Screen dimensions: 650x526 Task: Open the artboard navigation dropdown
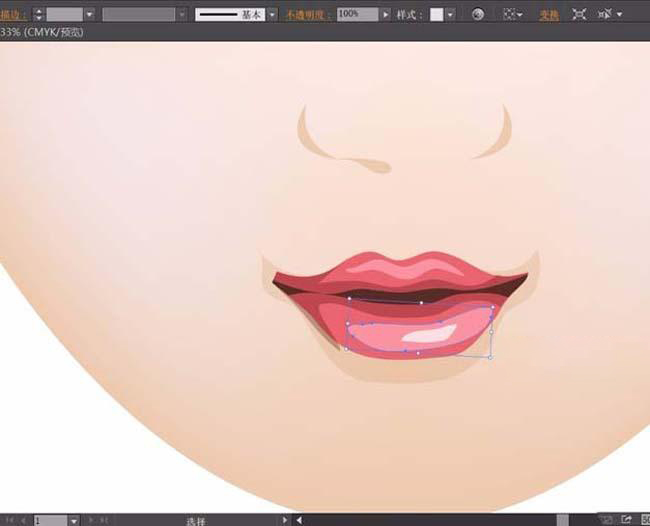pyautogui.click(x=74, y=520)
